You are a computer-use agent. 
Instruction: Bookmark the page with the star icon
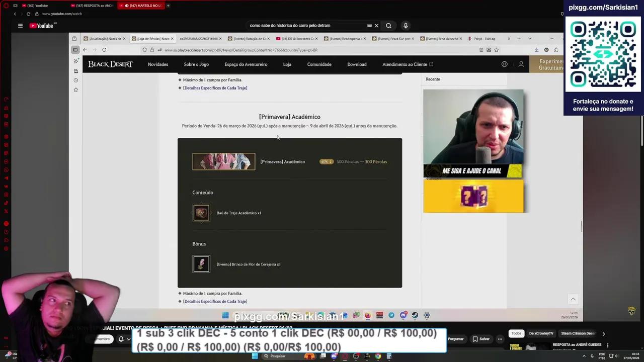(x=496, y=50)
